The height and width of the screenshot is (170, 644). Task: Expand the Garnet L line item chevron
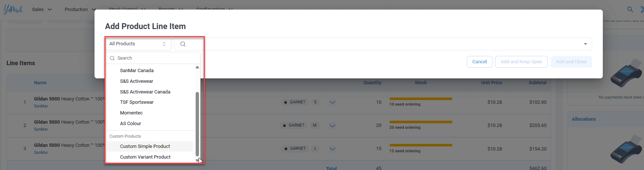click(x=332, y=149)
